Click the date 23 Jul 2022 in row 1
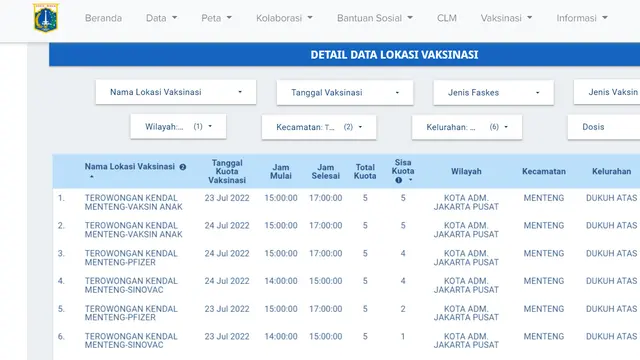Viewport: 640px width, 360px height. 227,198
